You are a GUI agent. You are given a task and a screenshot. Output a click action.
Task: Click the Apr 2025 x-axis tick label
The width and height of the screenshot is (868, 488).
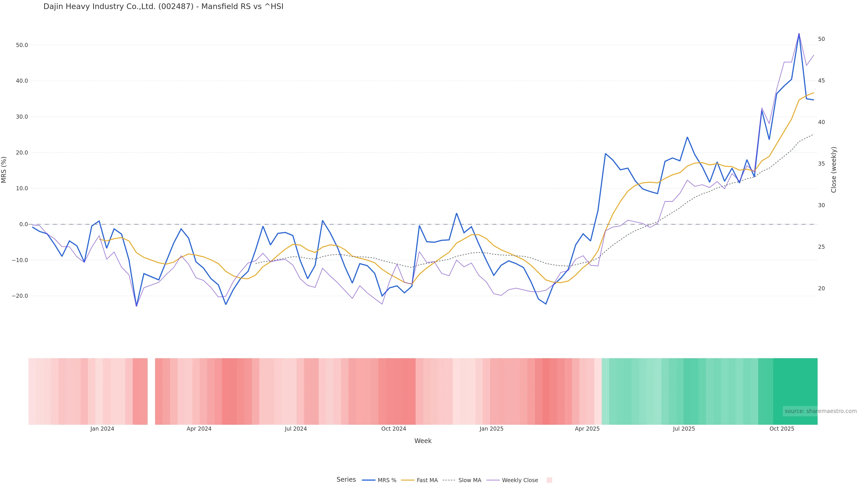coord(587,429)
